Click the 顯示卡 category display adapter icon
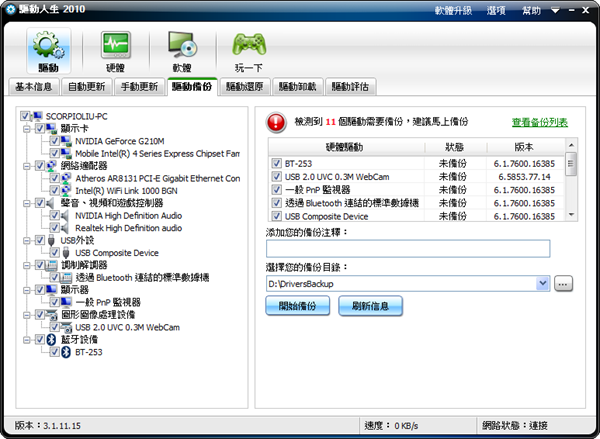Viewport: 600px width, 439px height. (52, 128)
